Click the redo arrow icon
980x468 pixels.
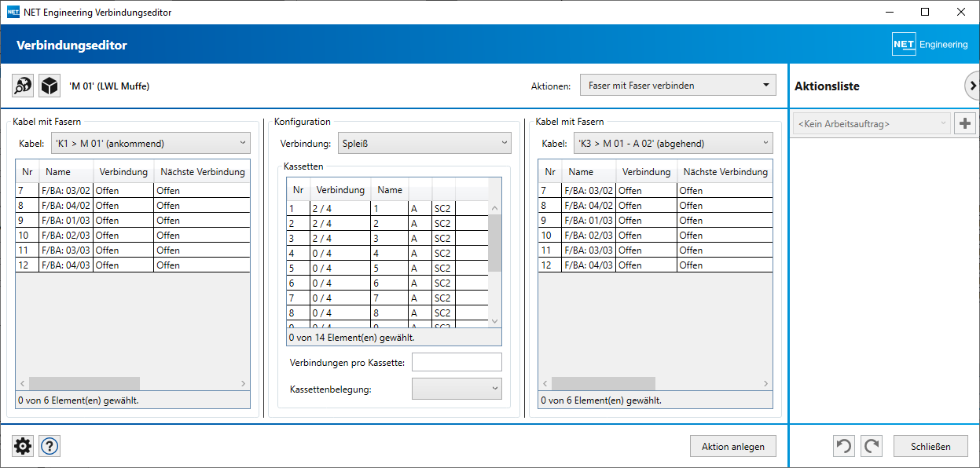tap(871, 446)
